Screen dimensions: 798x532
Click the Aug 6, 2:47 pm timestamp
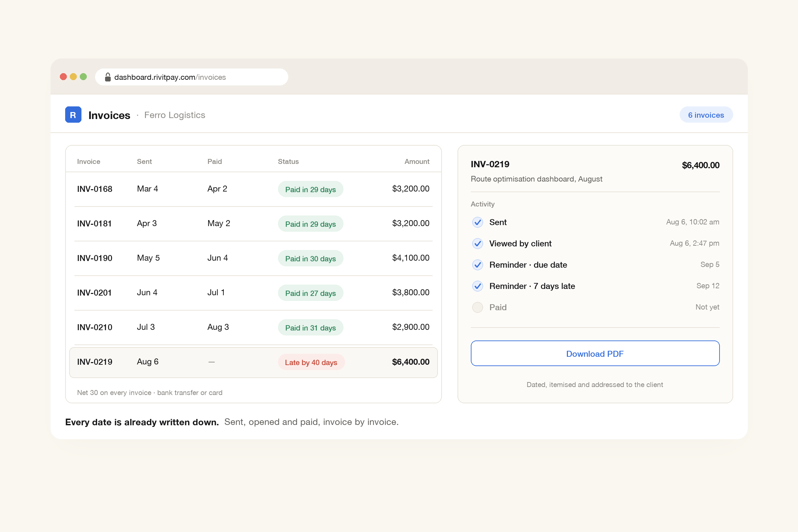tap(694, 243)
